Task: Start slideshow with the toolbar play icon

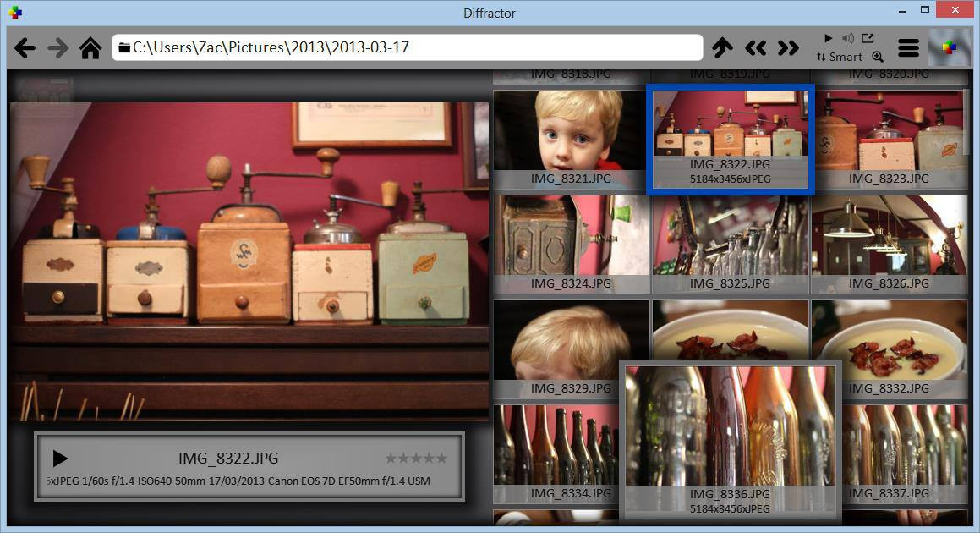Action: point(828,38)
